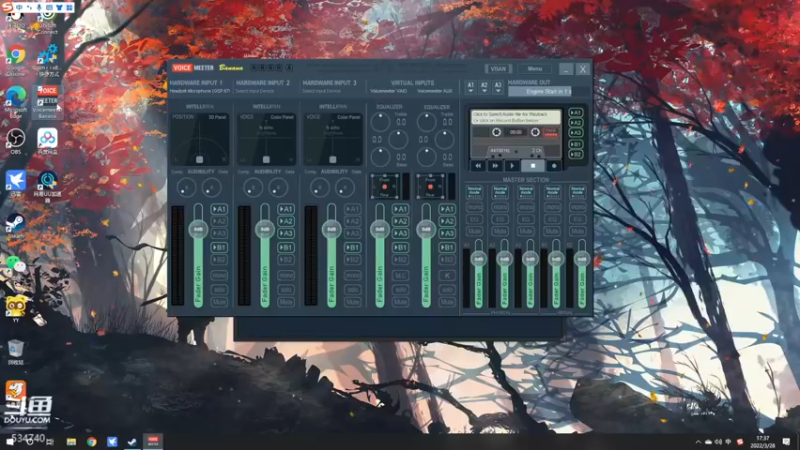
Task: Click cassette display to select audio file
Action: [515, 117]
